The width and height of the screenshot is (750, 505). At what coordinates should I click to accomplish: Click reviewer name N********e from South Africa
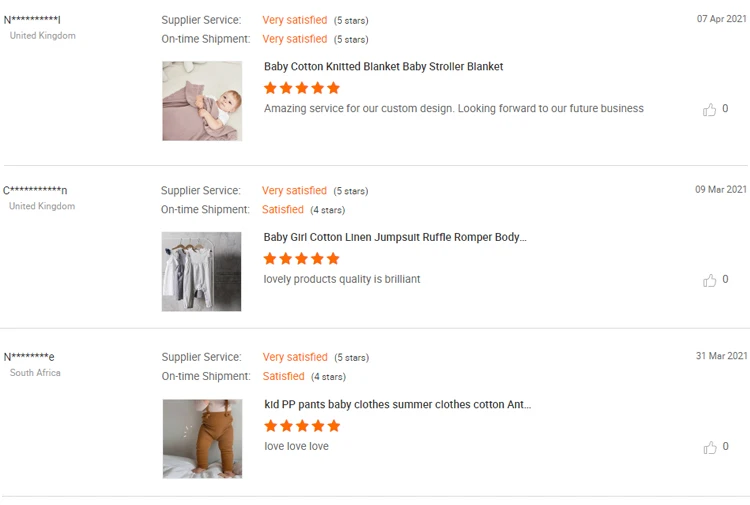[29, 357]
